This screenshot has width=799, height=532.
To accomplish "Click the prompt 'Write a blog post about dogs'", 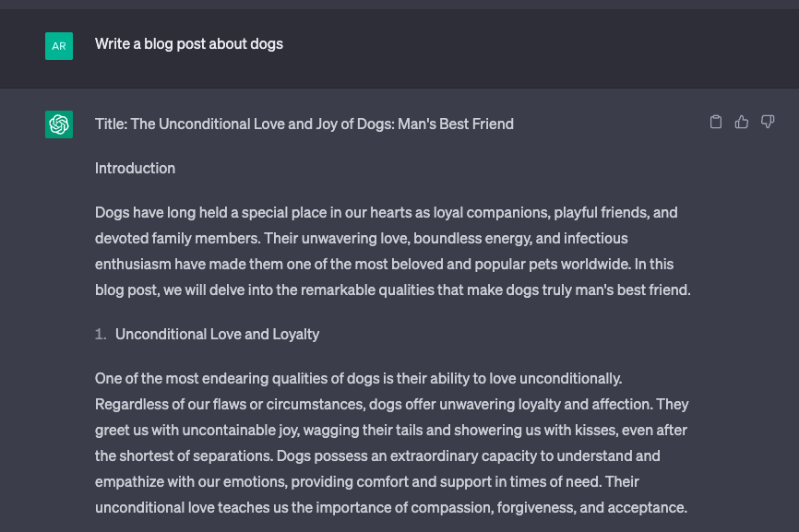I will click(189, 44).
